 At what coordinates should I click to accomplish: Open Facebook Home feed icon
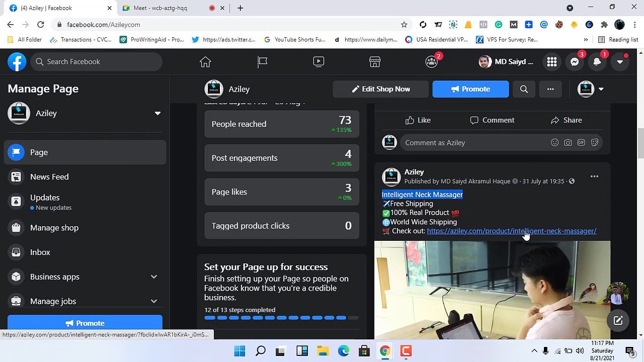pyautogui.click(x=205, y=61)
